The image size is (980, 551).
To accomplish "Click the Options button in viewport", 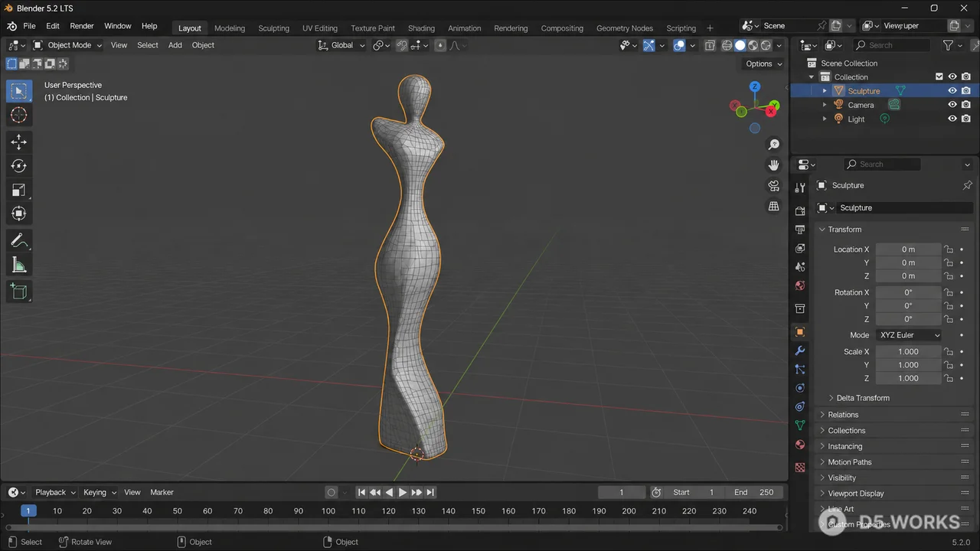I will click(x=763, y=64).
